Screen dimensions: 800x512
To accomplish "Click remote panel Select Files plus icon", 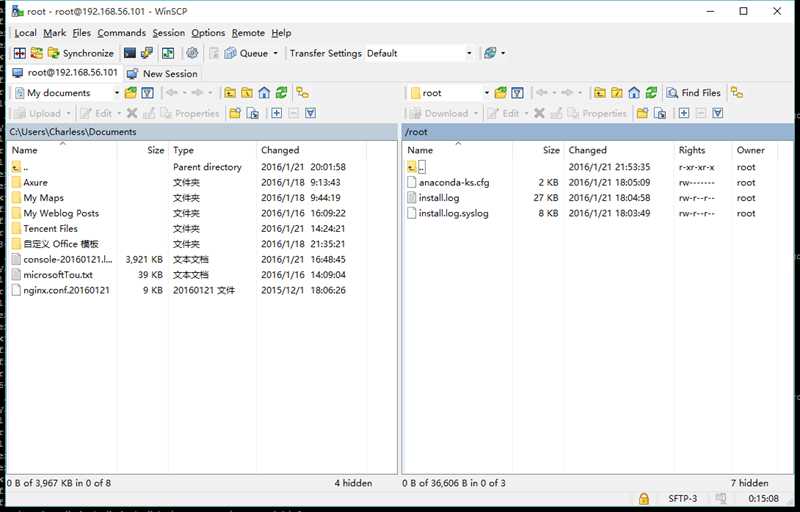I will 684,113.
